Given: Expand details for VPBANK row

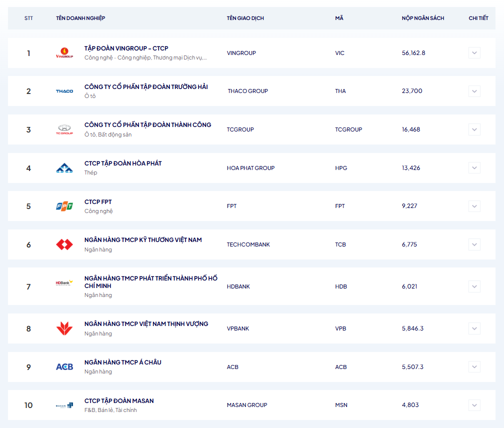Looking at the screenshot, I should [x=474, y=328].
